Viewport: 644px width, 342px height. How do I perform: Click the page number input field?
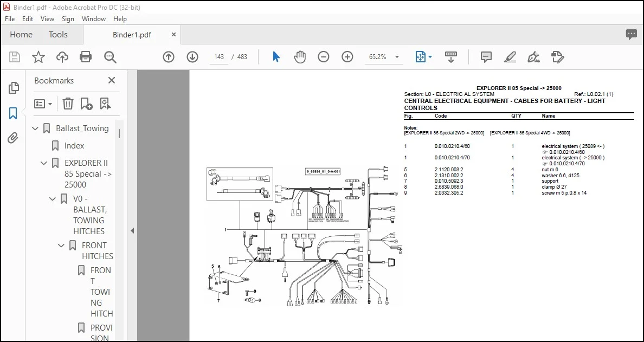[x=219, y=57]
